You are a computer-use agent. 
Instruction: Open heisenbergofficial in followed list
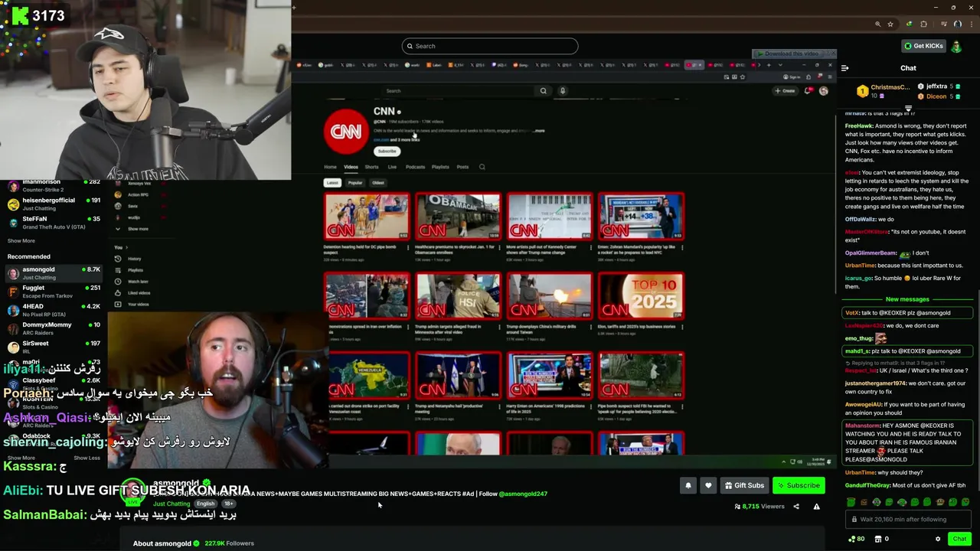[54, 204]
